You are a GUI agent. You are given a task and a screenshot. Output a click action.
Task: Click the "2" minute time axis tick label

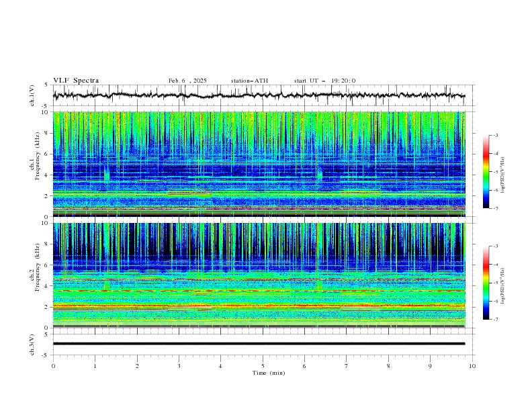[x=137, y=366]
